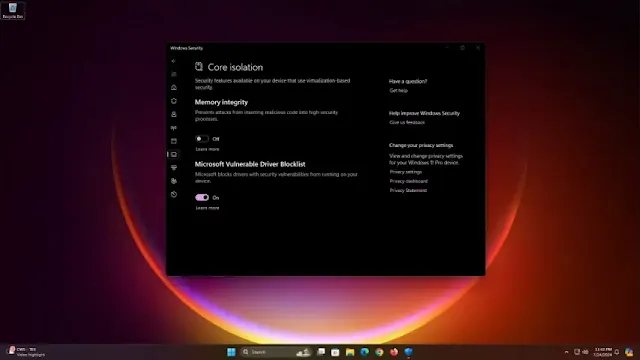Minimize the Windows Security window

click(447, 48)
